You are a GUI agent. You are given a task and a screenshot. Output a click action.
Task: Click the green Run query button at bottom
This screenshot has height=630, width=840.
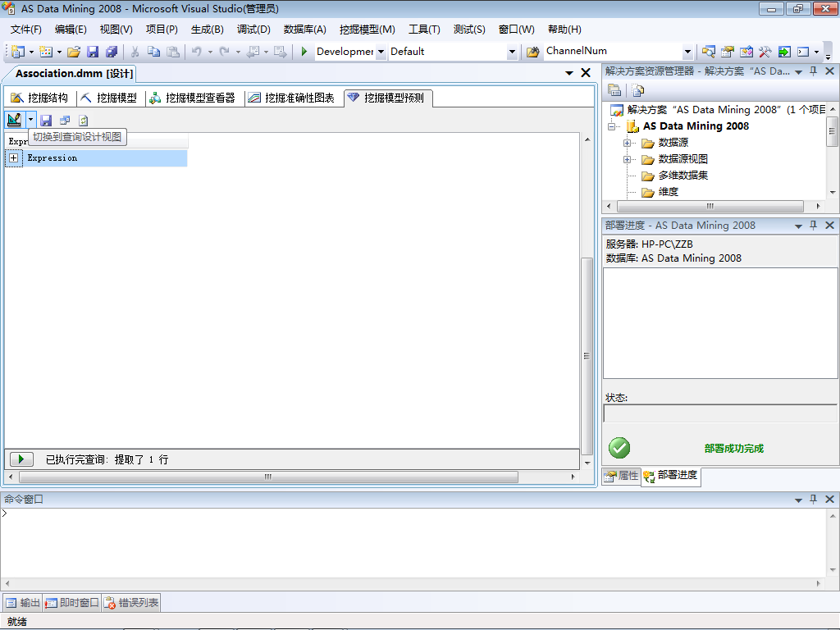(x=21, y=459)
